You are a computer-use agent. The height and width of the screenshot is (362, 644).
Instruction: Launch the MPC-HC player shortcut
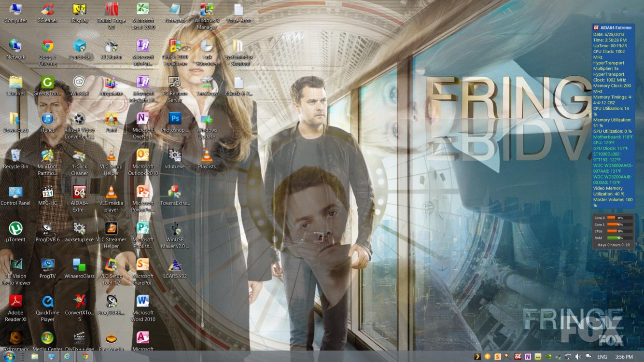pyautogui.click(x=47, y=196)
